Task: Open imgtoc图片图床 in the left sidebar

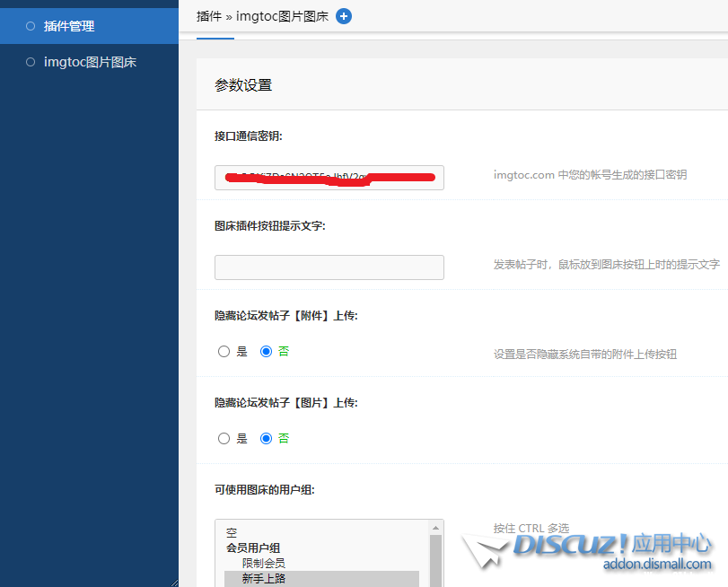Action: click(90, 62)
